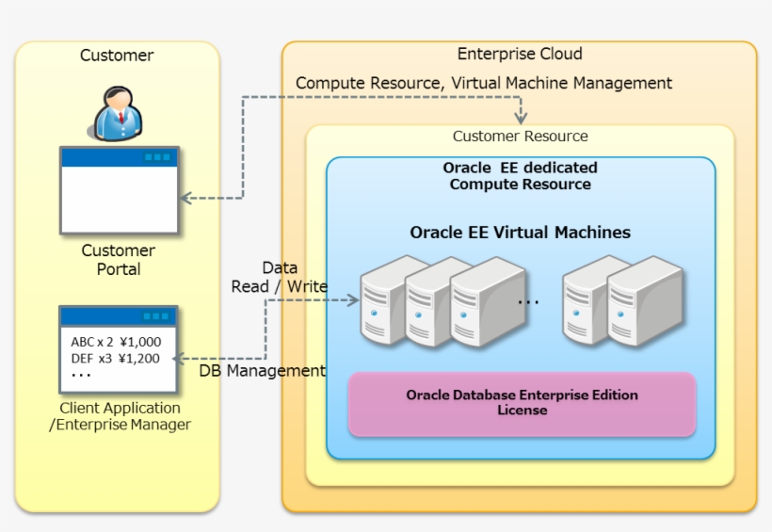
Task: Click the Client Application window icon
Action: 119,349
